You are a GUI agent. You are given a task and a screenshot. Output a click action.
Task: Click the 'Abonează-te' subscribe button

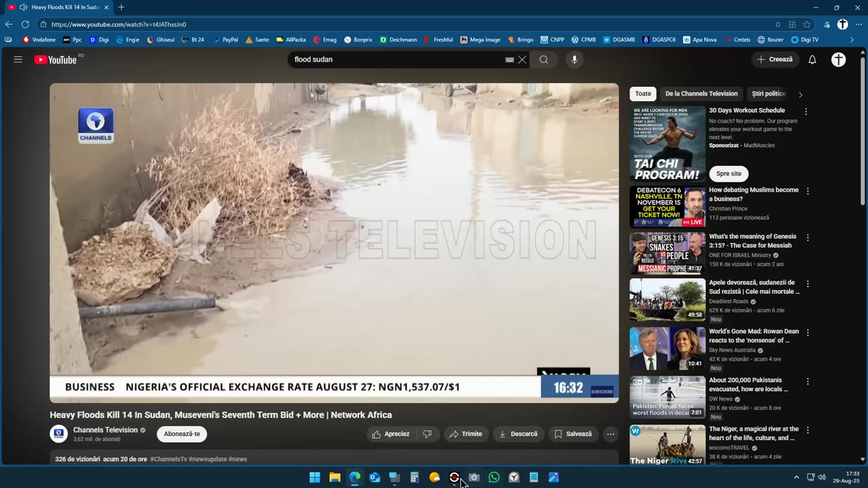pyautogui.click(x=182, y=434)
